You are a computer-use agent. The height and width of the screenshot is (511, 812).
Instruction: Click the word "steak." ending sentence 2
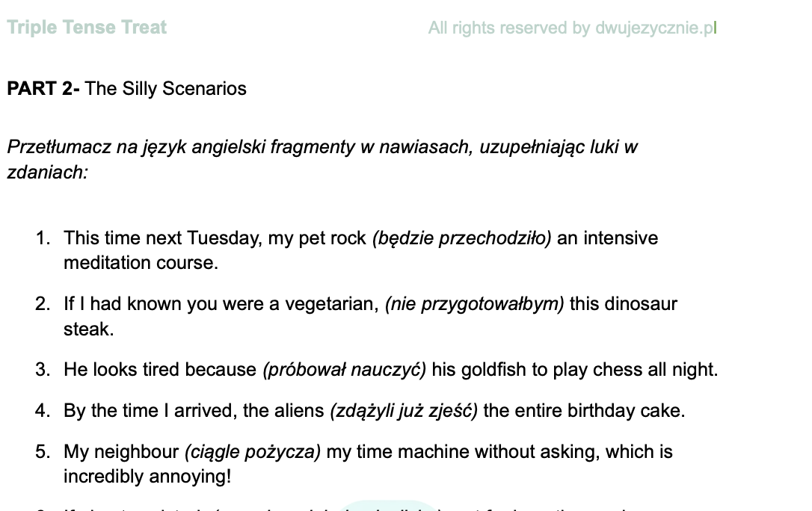[88, 329]
